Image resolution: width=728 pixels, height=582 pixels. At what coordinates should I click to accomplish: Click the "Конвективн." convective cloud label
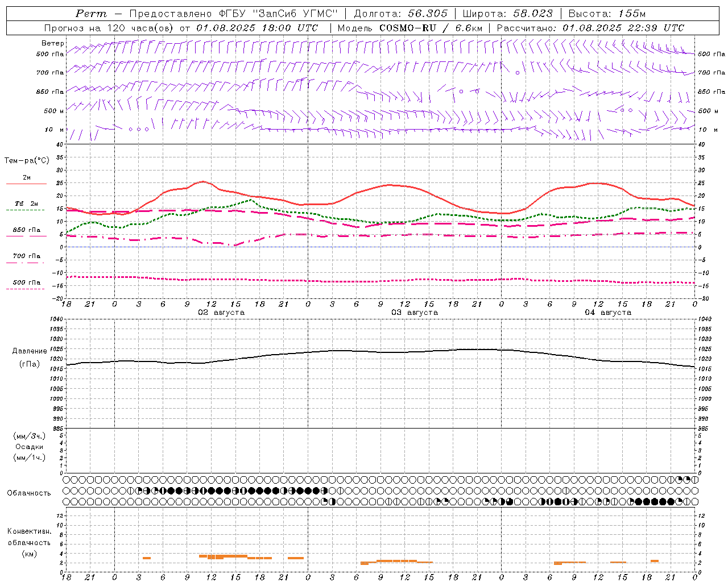[29, 531]
